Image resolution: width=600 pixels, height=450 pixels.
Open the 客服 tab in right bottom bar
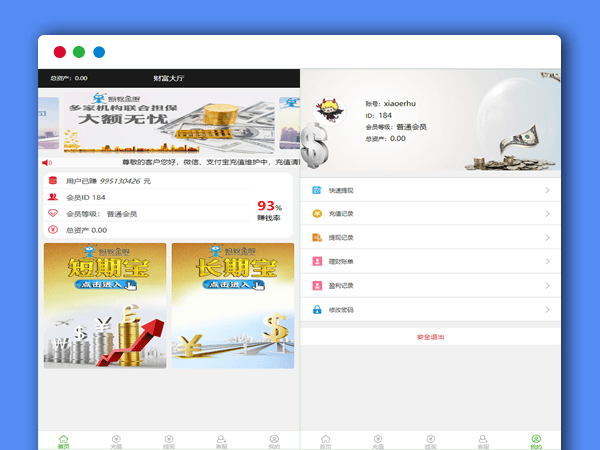coord(483,440)
